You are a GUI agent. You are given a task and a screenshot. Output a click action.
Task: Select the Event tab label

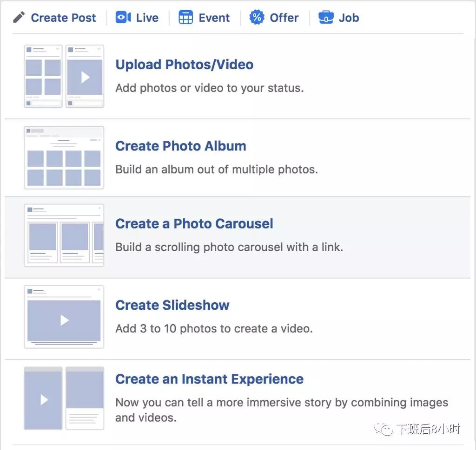click(214, 18)
